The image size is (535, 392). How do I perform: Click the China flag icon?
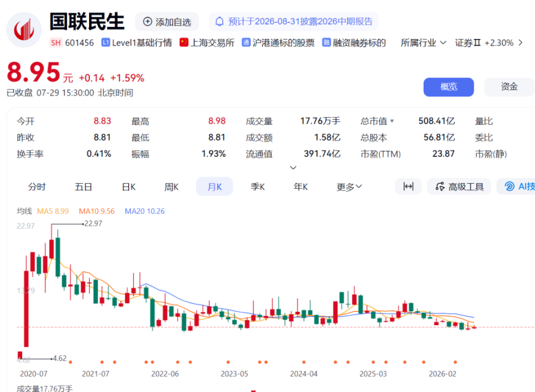[x=184, y=43]
